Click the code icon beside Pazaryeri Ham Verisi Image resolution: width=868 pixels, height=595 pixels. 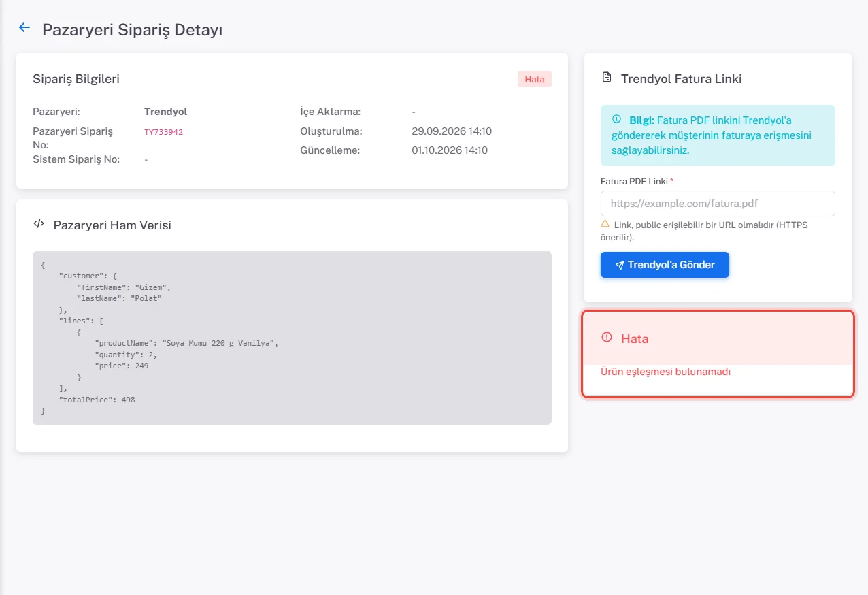point(39,224)
